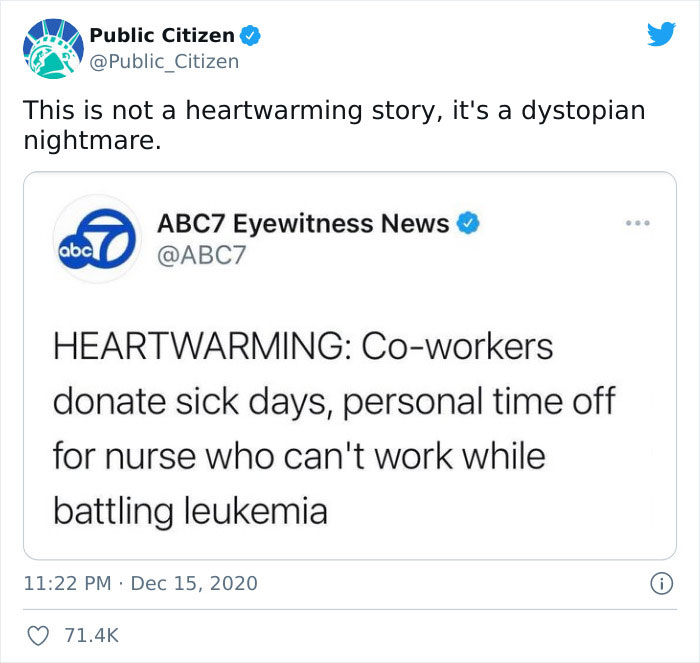The height and width of the screenshot is (663, 700).
Task: Click the Twitter bird logo
Action: point(661,33)
